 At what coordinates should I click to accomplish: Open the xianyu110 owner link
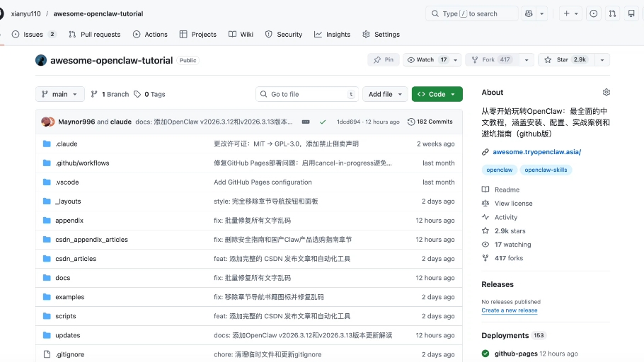tap(26, 13)
